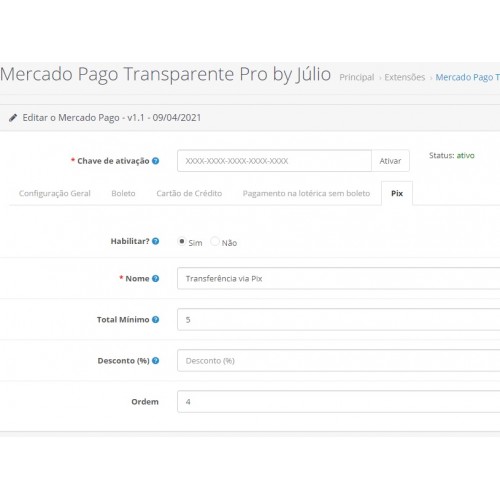Switch to the Configuração Geral tab
The height and width of the screenshot is (500, 500).
click(x=55, y=193)
